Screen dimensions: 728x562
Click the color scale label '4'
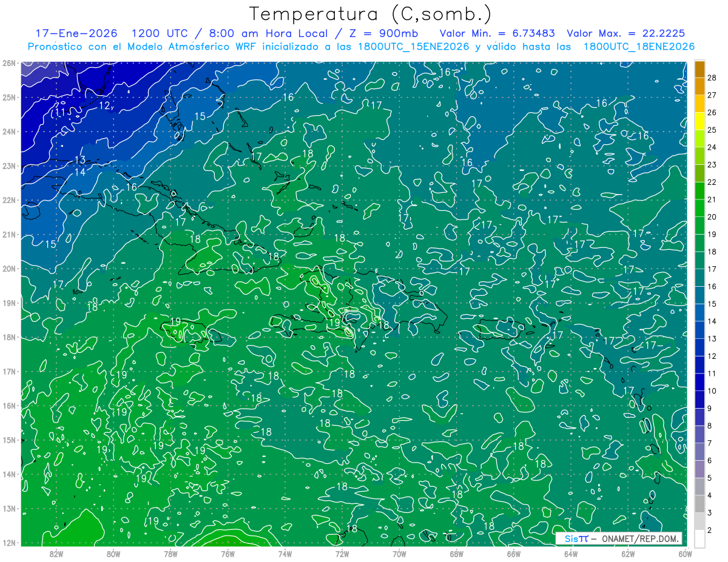click(710, 495)
